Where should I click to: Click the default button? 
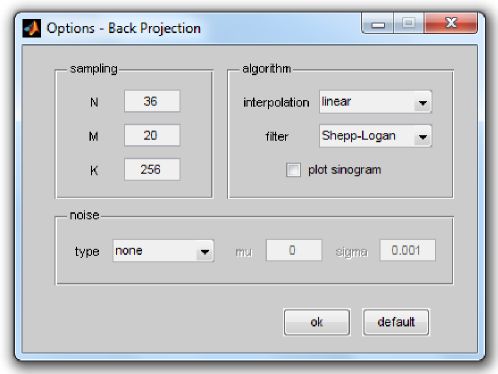coord(396,322)
